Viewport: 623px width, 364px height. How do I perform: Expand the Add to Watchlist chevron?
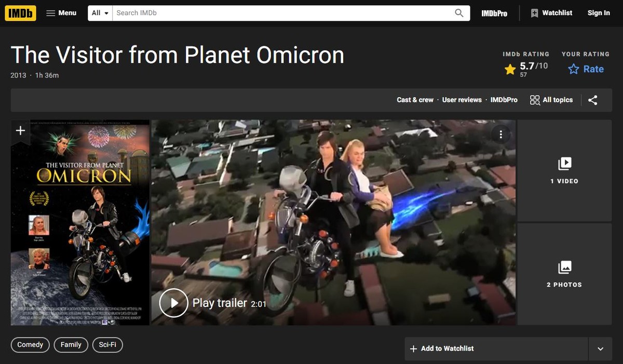(600, 349)
